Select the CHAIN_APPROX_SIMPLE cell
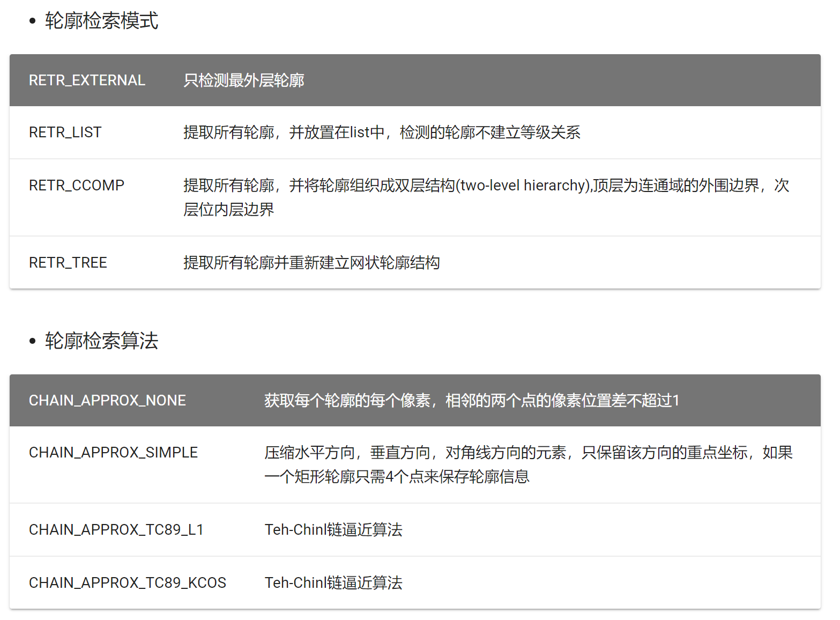 (113, 453)
